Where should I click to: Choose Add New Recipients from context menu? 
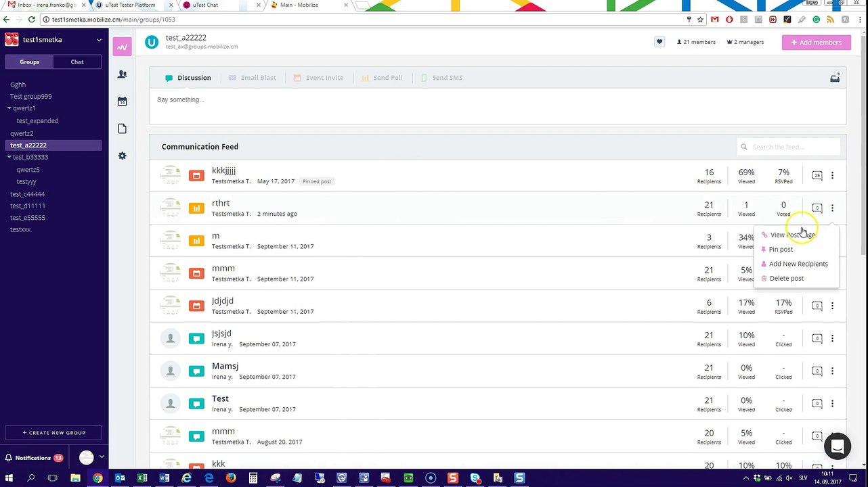(796, 264)
